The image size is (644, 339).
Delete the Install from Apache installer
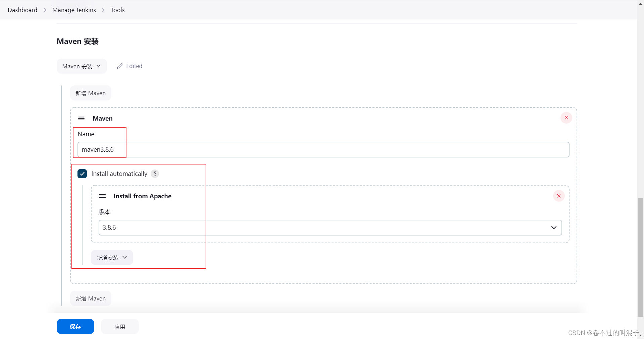click(x=558, y=196)
